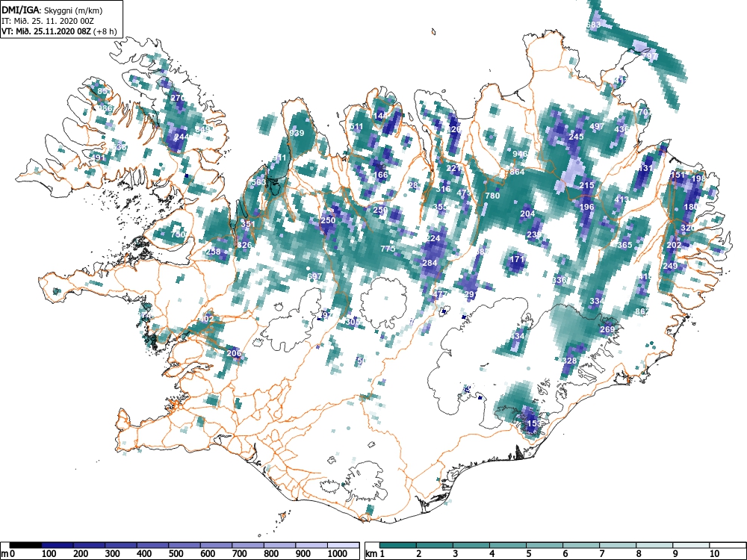
Task: Click the visibility value "402"
Action: click(x=206, y=319)
